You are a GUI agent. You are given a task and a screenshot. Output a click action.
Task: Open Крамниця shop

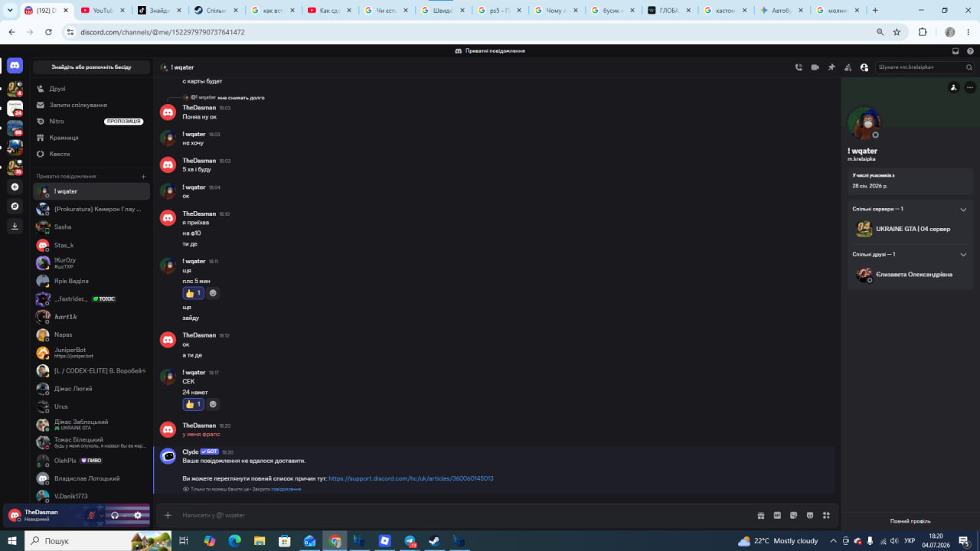tap(91, 138)
